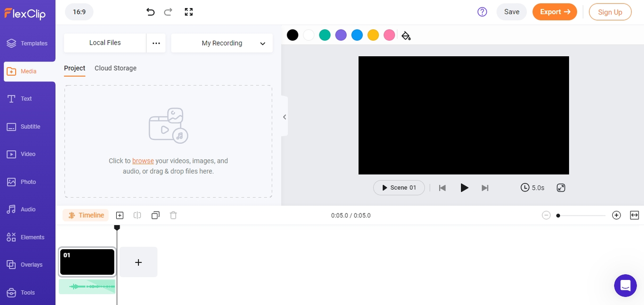Open the background fill paint bucket
The width and height of the screenshot is (644, 305).
tap(406, 35)
